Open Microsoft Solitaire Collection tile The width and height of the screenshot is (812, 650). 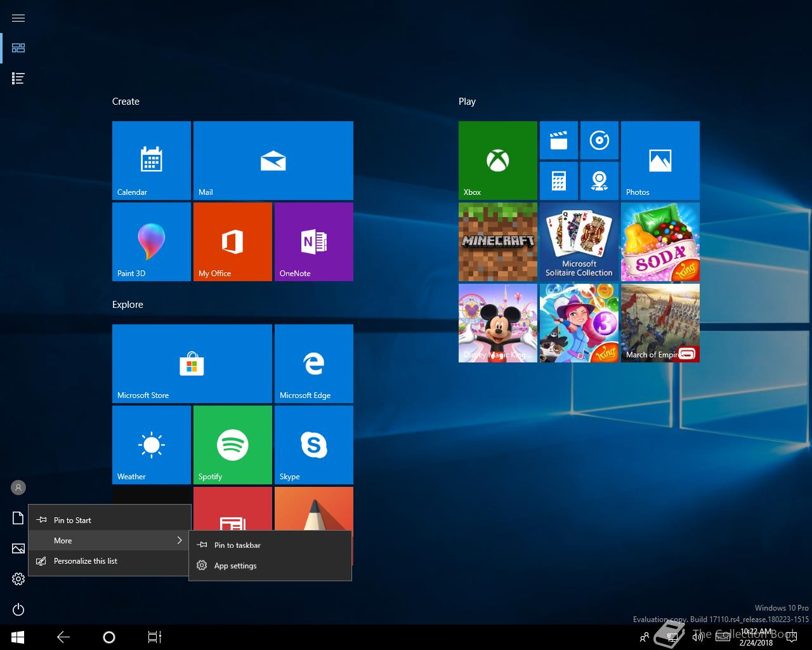coord(579,242)
